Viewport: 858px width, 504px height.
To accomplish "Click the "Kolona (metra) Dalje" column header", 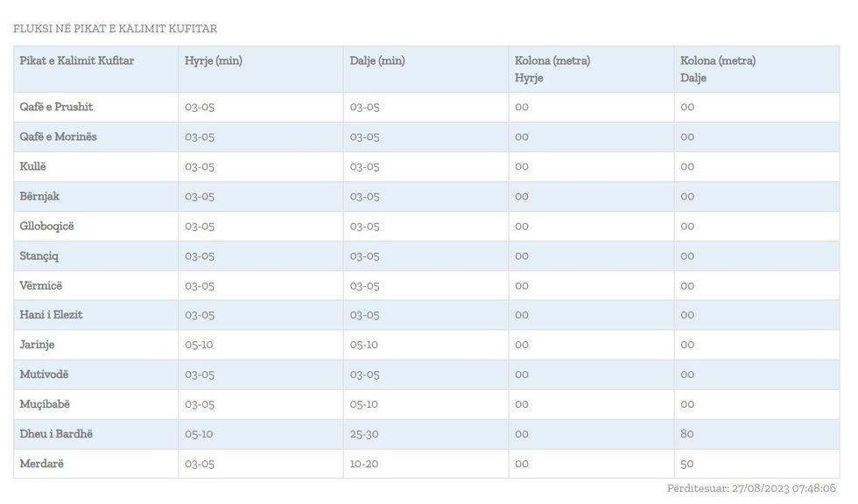I will (x=718, y=69).
